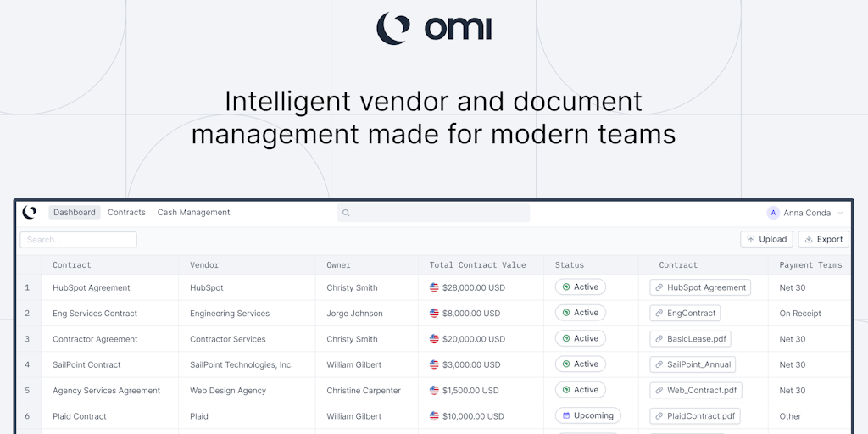Click the paperclip icon in Web_Contract.pdf link

pyautogui.click(x=659, y=390)
